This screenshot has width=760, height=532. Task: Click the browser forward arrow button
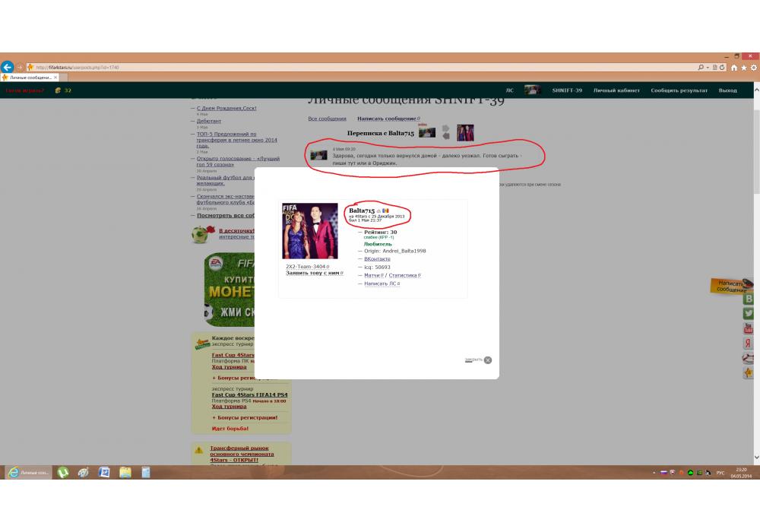tap(20, 68)
